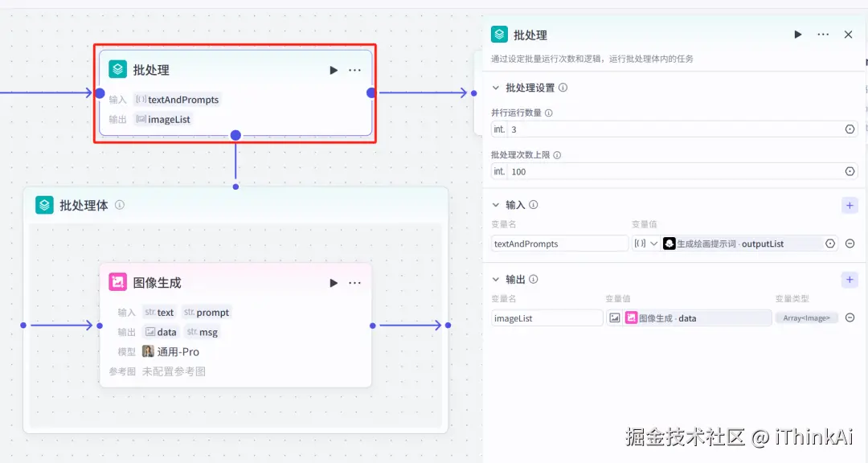868x463 pixels.
Task: Click the play icon in the 批处理 panel header
Action: 796,35
